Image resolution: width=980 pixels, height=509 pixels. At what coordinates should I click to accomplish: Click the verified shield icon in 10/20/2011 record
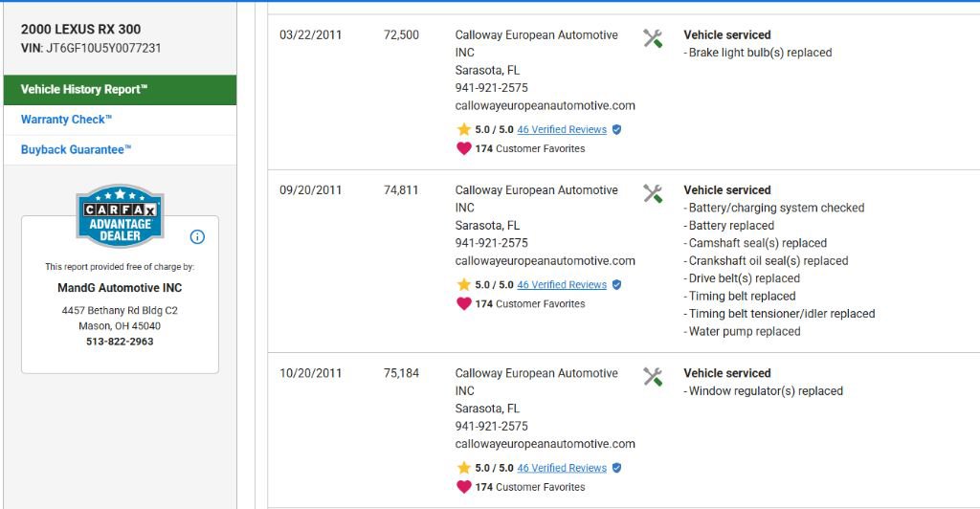coord(617,468)
